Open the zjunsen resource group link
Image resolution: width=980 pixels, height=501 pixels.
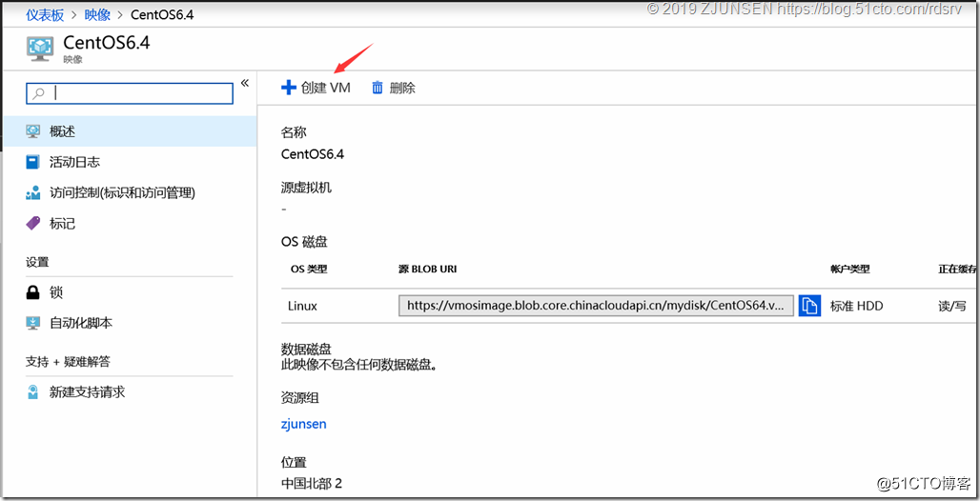304,424
